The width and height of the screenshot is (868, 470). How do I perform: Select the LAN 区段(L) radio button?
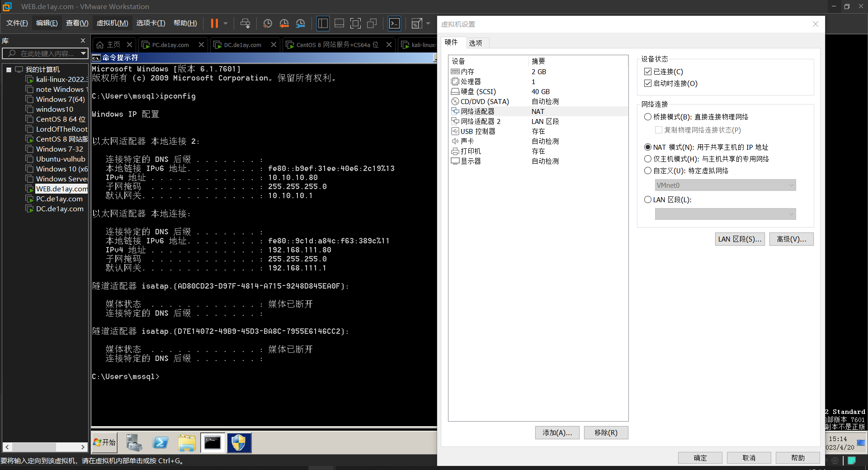[648, 199]
